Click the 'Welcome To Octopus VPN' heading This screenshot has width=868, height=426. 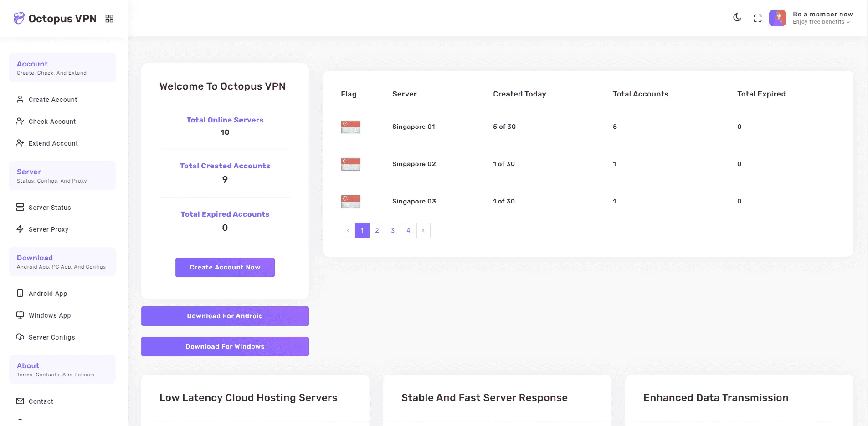pos(222,86)
